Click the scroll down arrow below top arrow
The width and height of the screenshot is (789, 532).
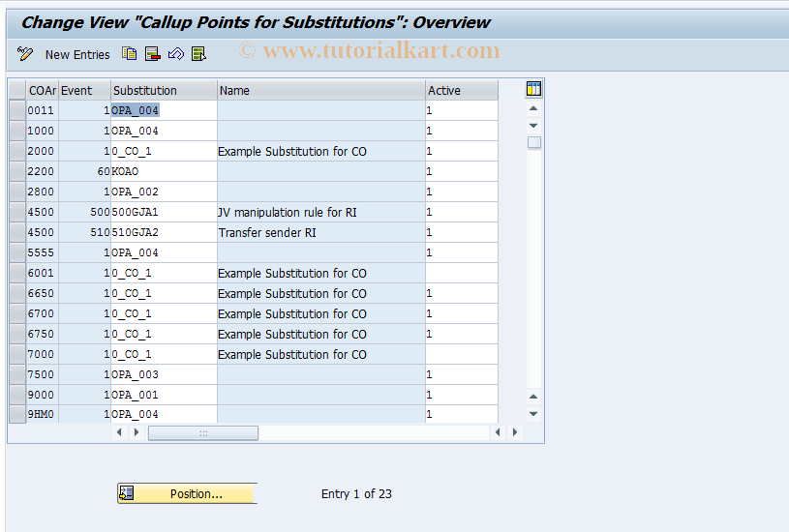[x=533, y=126]
